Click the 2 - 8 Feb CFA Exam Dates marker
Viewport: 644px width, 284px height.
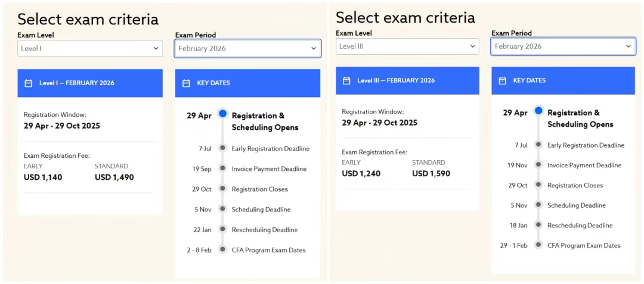point(222,249)
